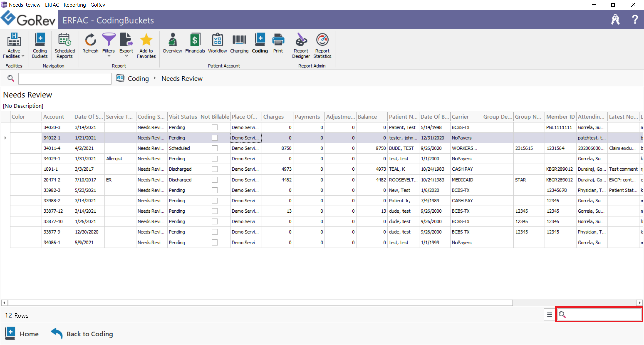The width and height of the screenshot is (644, 345).
Task: Click the Coding breadcrumb icon
Action: (x=120, y=78)
